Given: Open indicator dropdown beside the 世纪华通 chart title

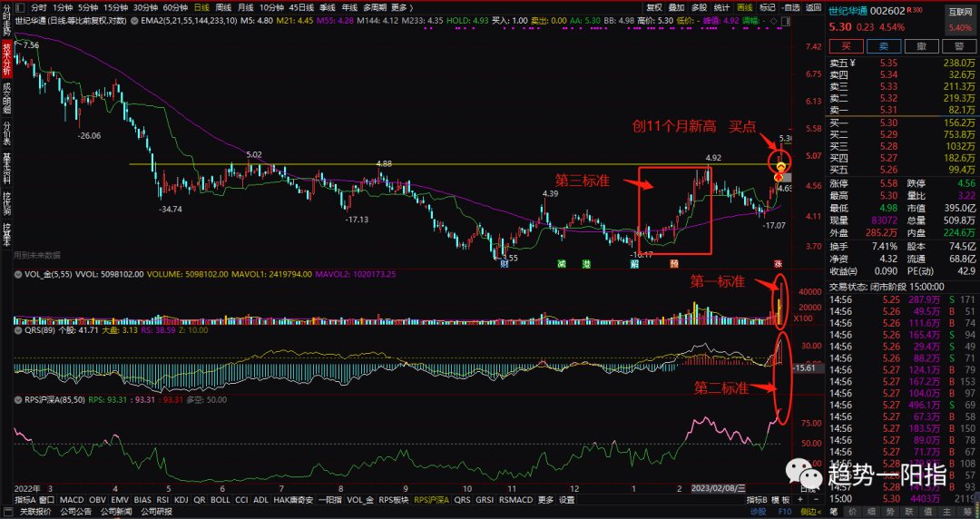Looking at the screenshot, I should (x=133, y=21).
